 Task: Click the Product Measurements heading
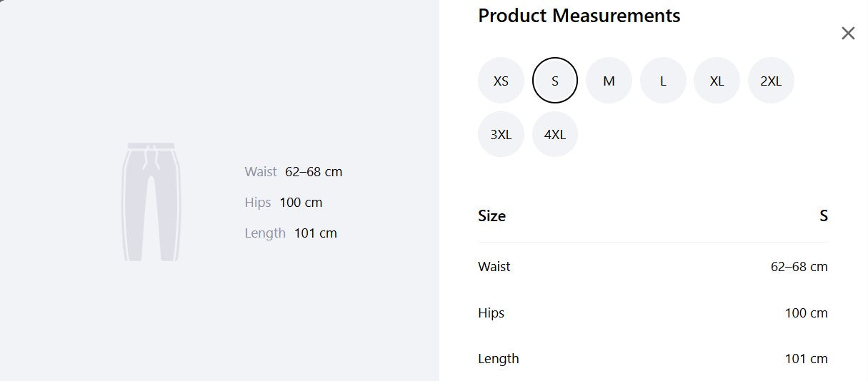579,16
